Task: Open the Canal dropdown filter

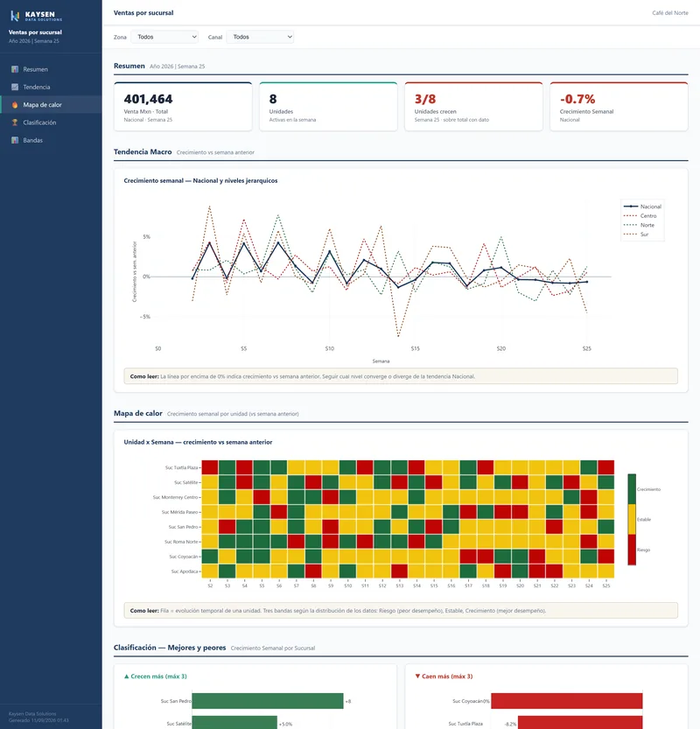Action: click(260, 37)
